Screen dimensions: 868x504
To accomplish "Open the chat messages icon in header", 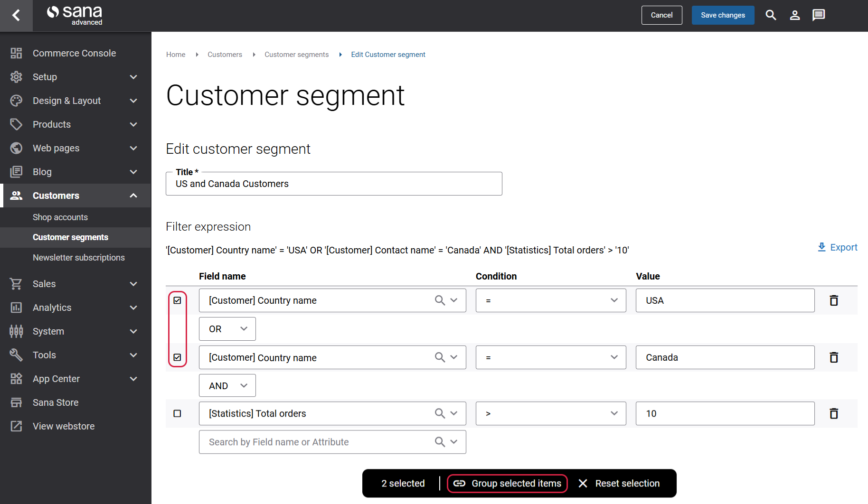I will tap(818, 15).
